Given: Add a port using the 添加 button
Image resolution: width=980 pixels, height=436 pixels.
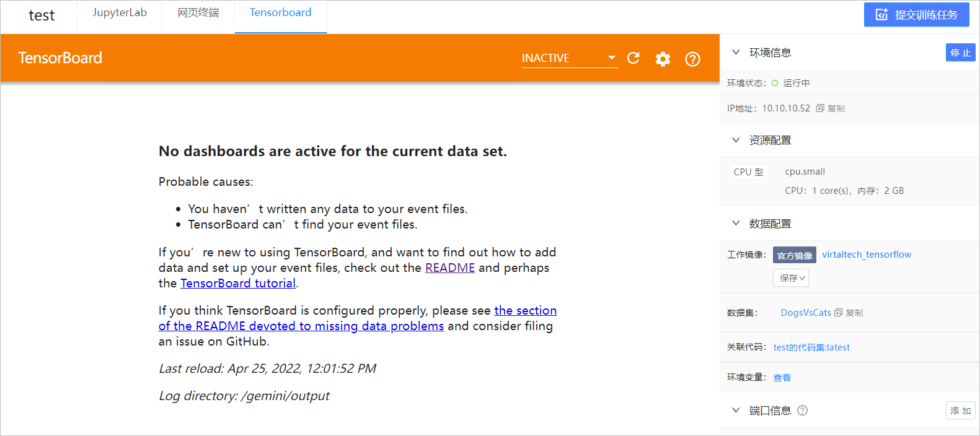Looking at the screenshot, I should point(961,411).
